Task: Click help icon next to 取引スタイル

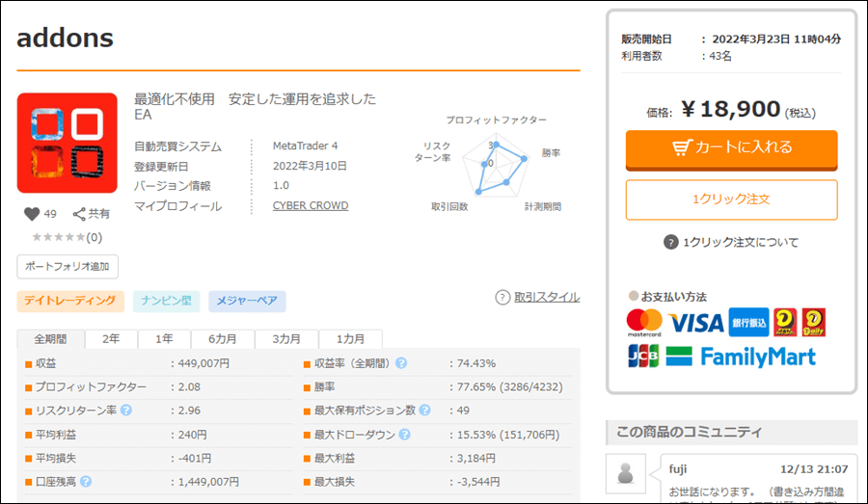Action: pos(502,298)
